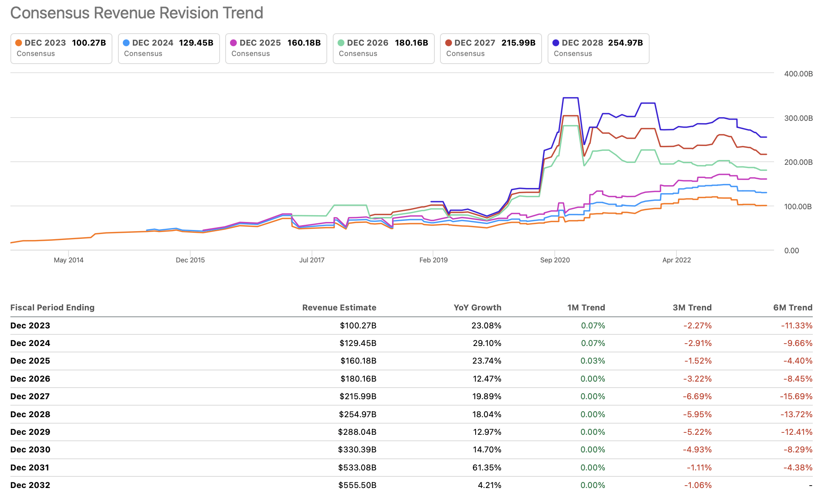This screenshot has height=504, width=816.
Task: Click the Consensus Revenue Revision Trend title
Action: (137, 13)
